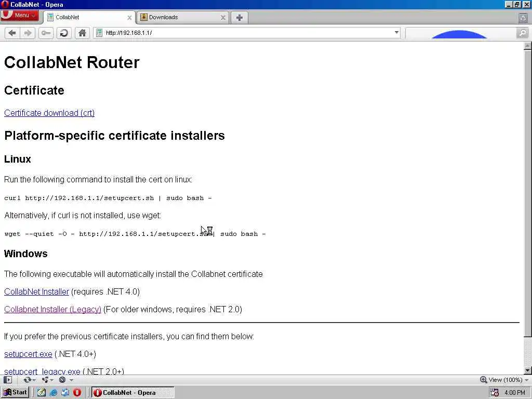Click the scroll up arrow
This screenshot has width=532, height=399.
[x=528, y=46]
